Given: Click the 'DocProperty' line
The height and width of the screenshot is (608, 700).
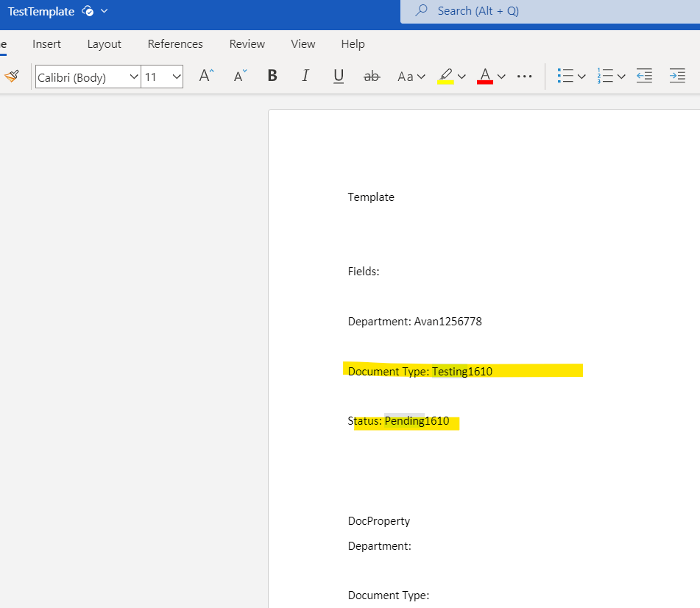Looking at the screenshot, I should click(378, 521).
